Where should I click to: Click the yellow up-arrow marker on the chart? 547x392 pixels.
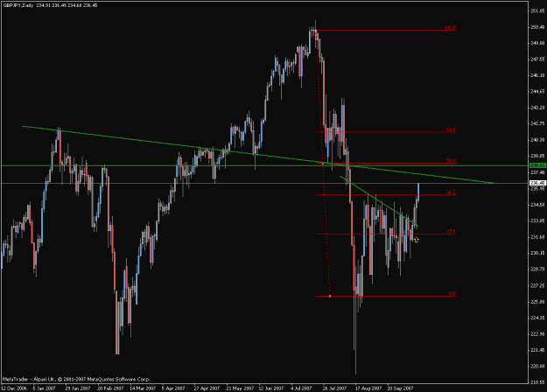pyautogui.click(x=416, y=240)
